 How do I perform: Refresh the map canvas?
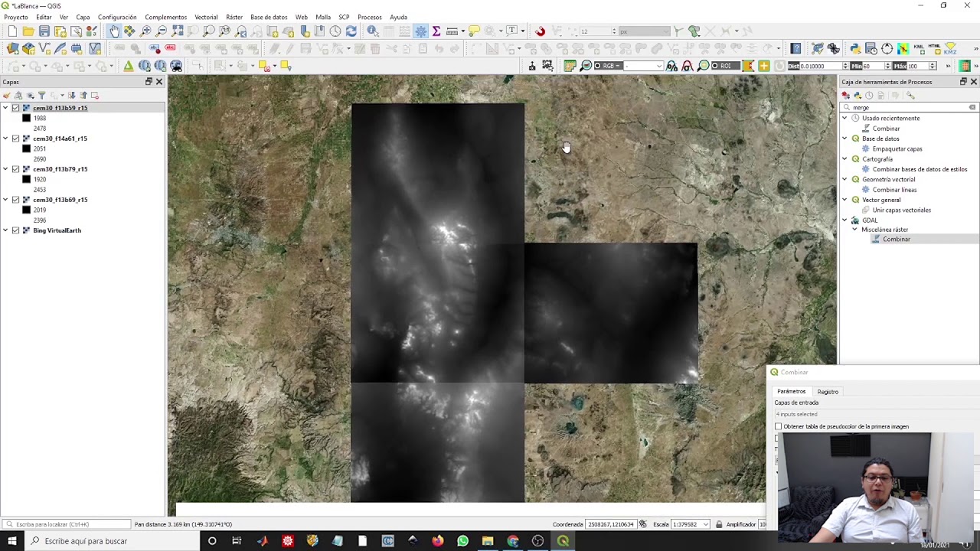[351, 31]
